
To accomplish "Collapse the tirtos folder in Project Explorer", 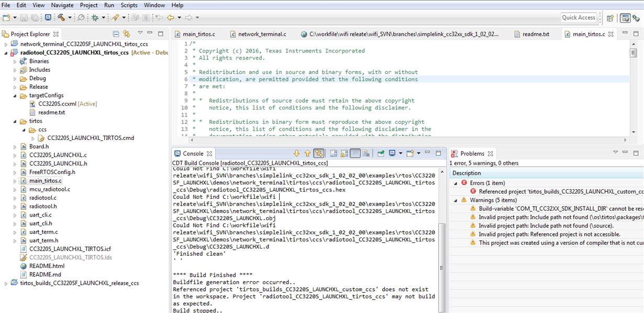I will [15, 121].
